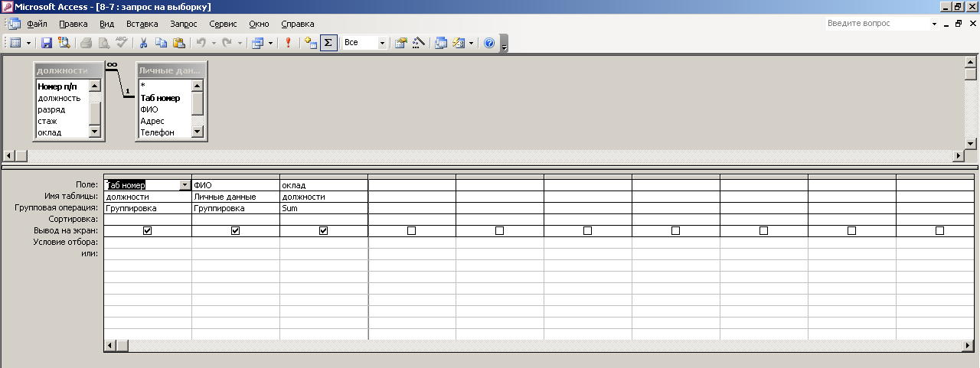Check the Show box in eighth grid column
980x368 pixels.
tap(763, 230)
